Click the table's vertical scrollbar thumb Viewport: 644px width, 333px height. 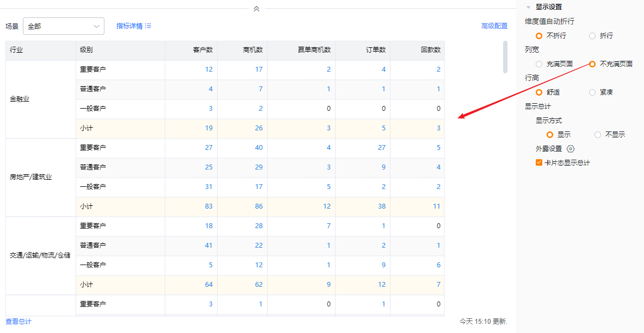click(x=505, y=56)
